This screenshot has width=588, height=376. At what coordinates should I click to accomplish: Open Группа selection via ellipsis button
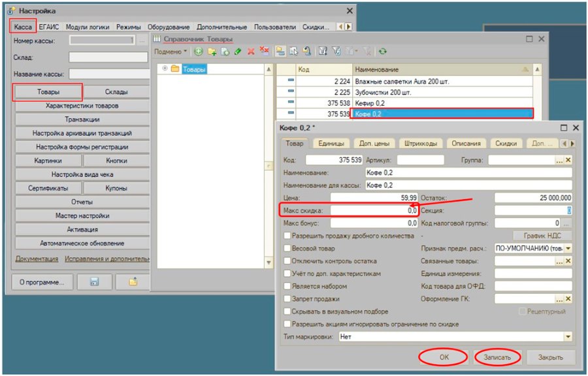559,161
